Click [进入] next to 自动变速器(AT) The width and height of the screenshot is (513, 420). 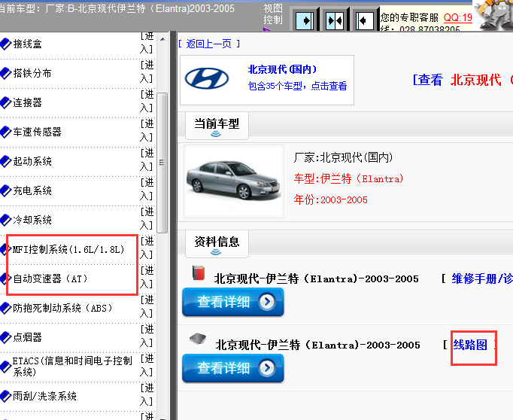click(147, 277)
